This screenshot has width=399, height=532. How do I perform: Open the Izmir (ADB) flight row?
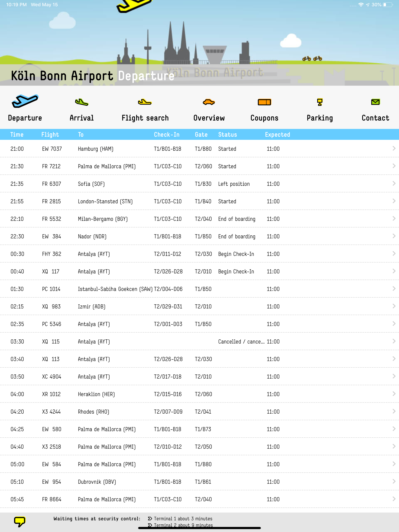[x=199, y=306]
